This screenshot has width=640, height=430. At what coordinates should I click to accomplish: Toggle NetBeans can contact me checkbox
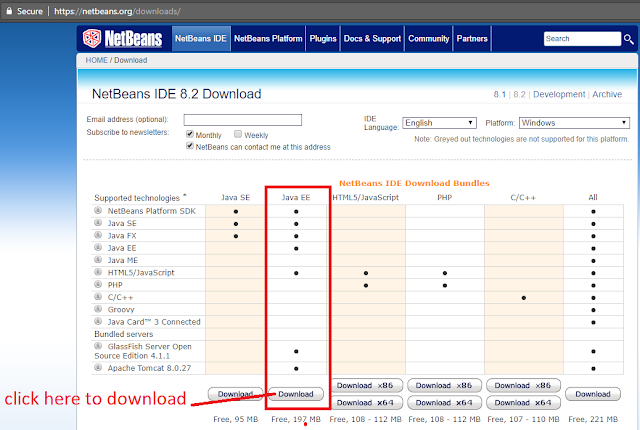[x=190, y=146]
